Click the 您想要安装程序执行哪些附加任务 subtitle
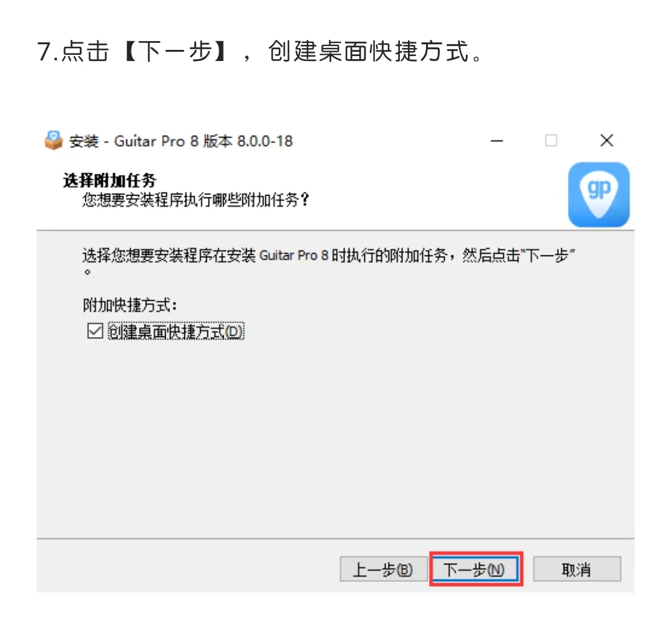The width and height of the screenshot is (672, 623). [x=196, y=200]
